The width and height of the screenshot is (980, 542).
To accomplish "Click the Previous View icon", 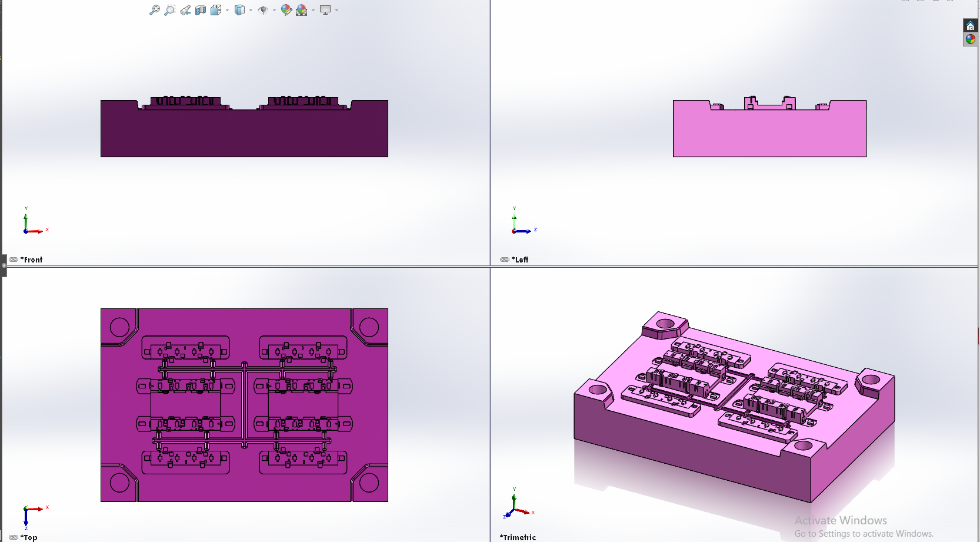I will coord(185,10).
